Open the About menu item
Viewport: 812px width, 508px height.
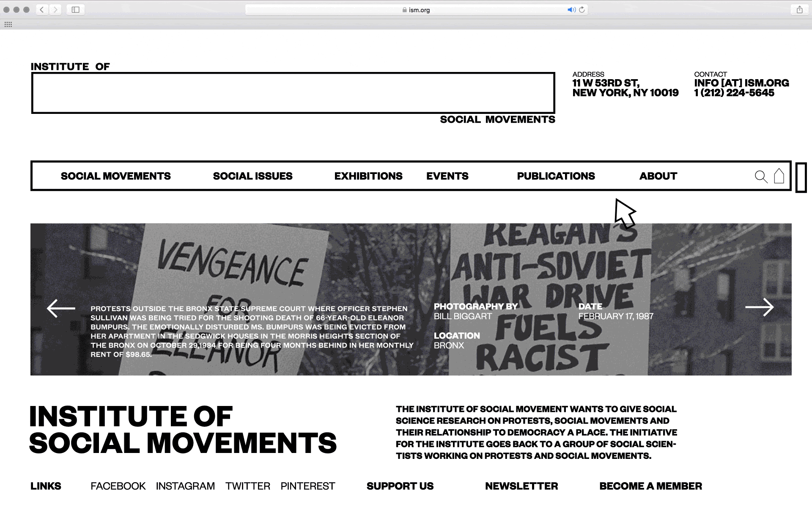tap(658, 176)
